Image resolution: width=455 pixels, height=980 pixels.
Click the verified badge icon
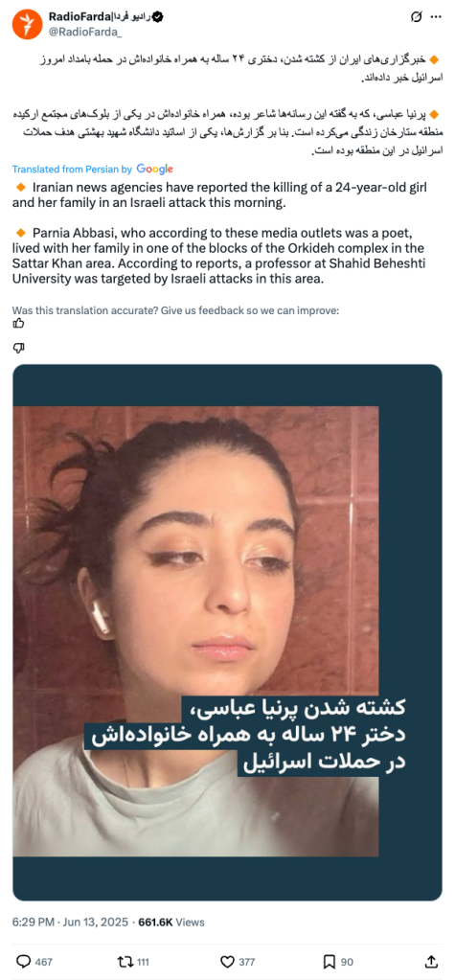[x=159, y=18]
